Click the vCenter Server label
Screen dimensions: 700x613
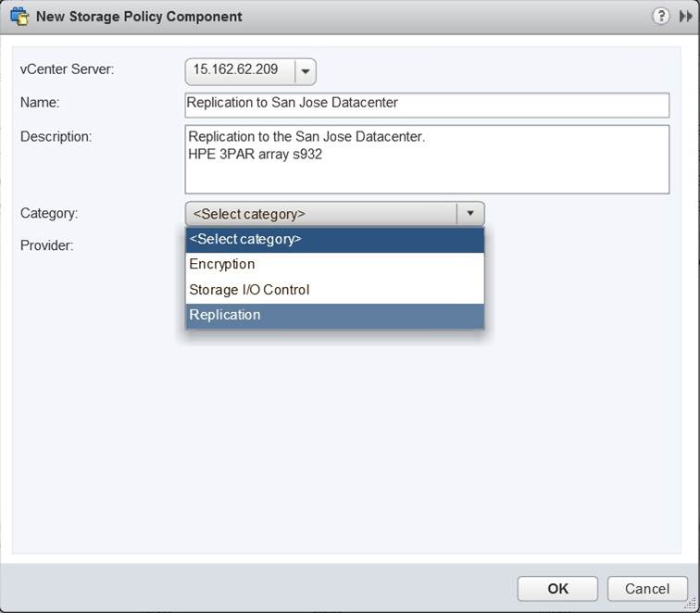[67, 70]
